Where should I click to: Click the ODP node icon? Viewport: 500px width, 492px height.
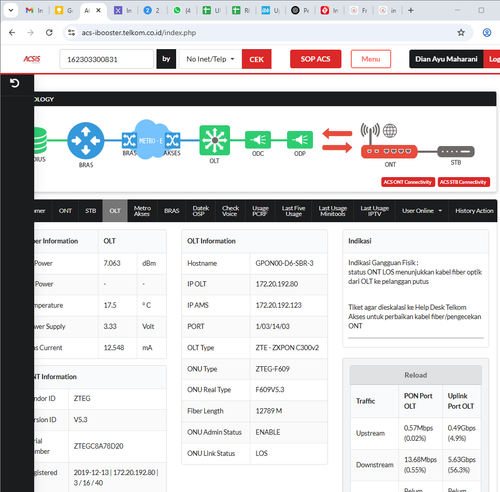coord(300,140)
